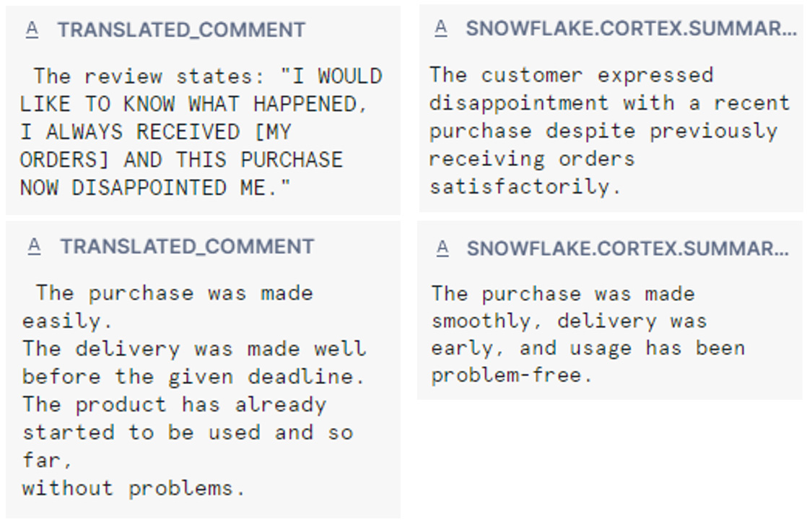
Task: Click the 'LIKE TO KNOW WHAT HAPPENED,' line
Action: 193,104
